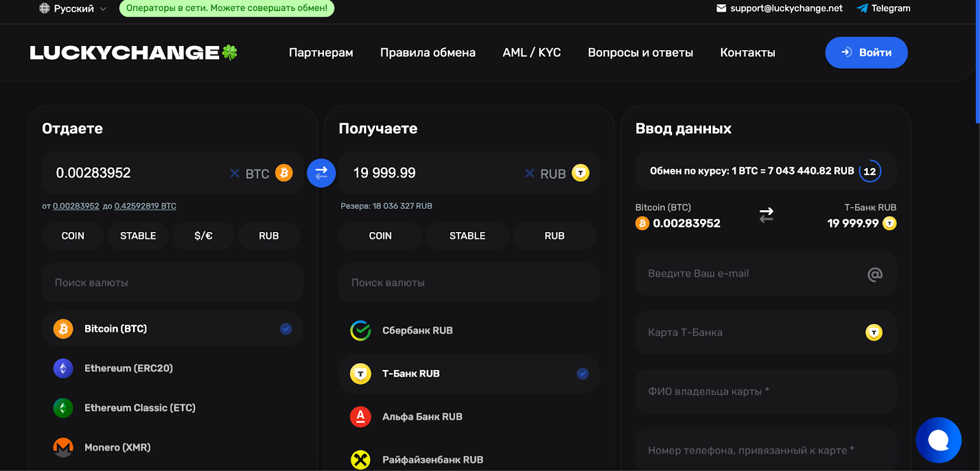Open the Партнерам menu item
Image resolution: width=980 pixels, height=471 pixels.
pyautogui.click(x=321, y=53)
